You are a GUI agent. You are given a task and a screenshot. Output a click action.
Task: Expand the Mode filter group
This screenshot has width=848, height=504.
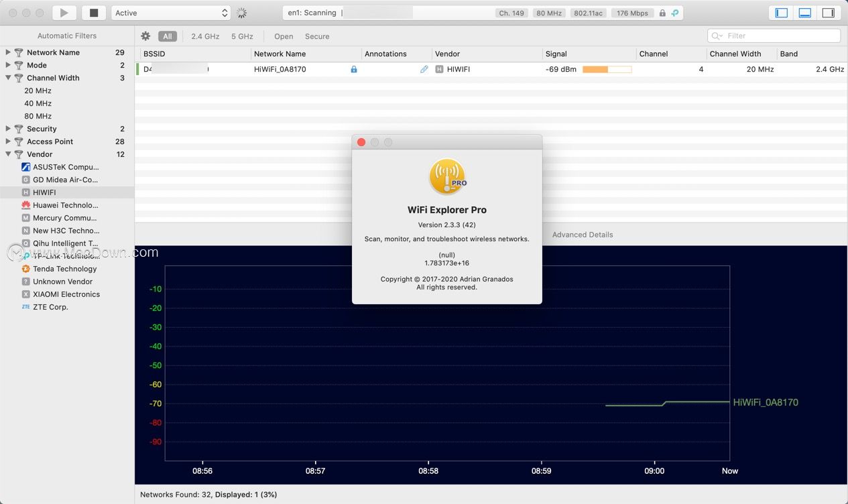(x=8, y=65)
